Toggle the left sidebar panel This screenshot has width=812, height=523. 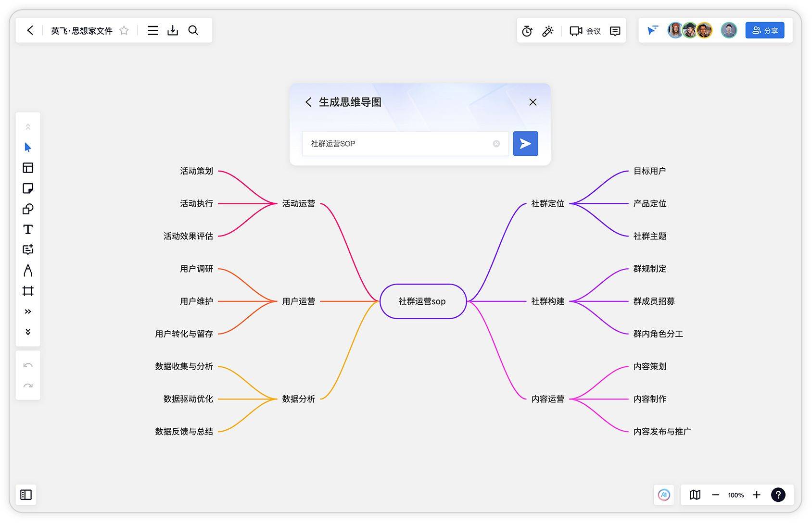coord(26,495)
